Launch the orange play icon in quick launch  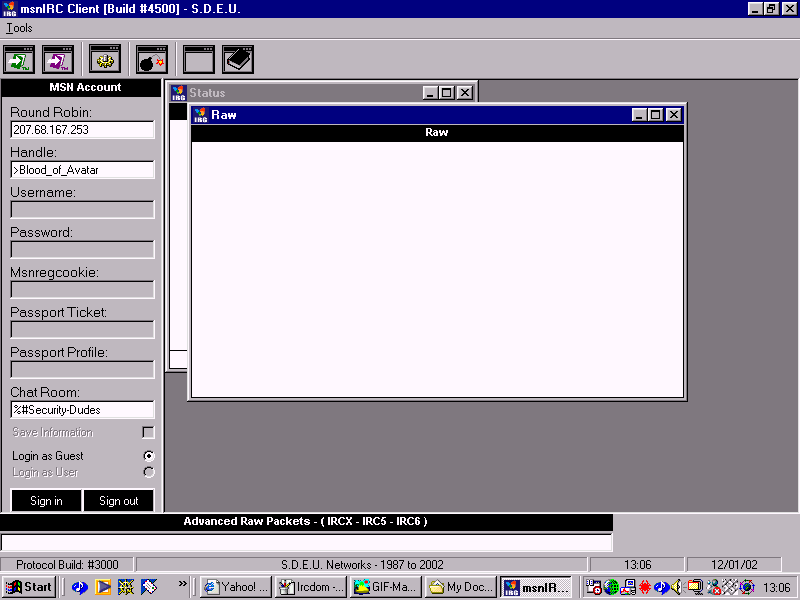(103, 587)
